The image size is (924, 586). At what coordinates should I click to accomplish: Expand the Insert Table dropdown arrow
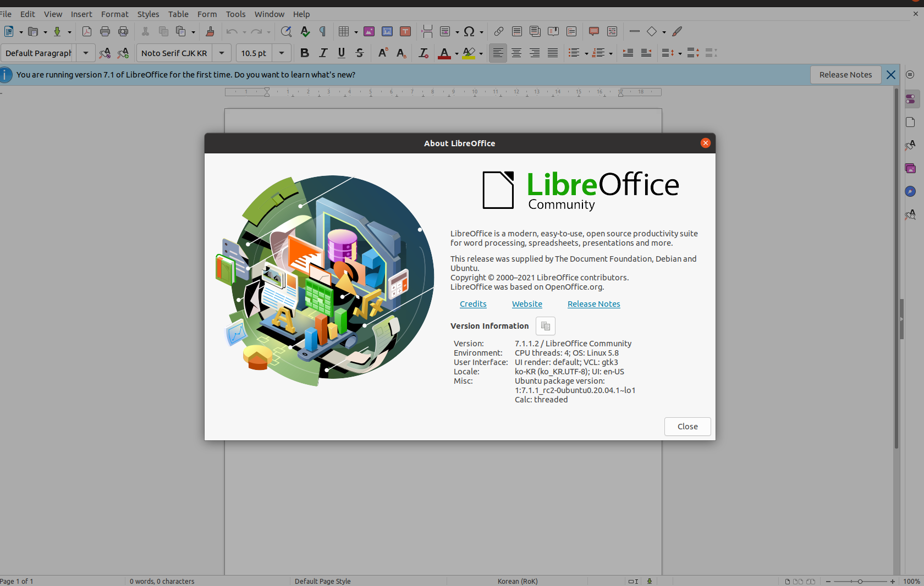[356, 32]
